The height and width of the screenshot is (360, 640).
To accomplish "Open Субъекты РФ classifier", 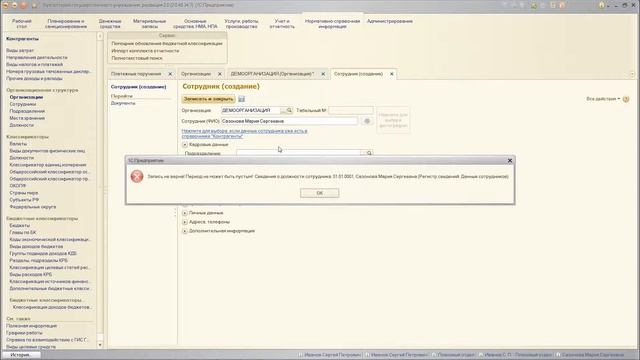I will [24, 200].
